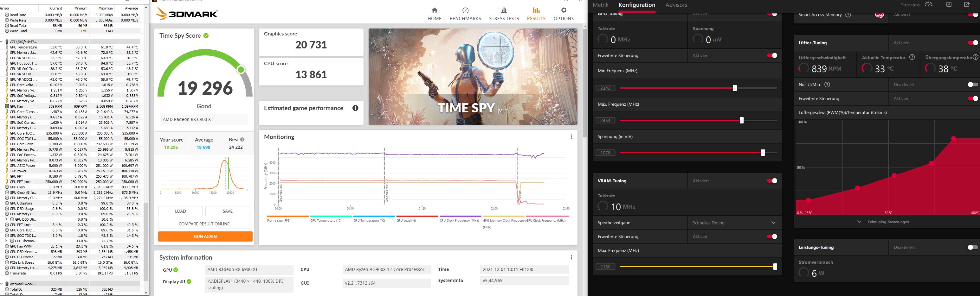This screenshot has width=980, height=296.
Task: Click the Average column header in HWiNFO
Action: (131, 8)
